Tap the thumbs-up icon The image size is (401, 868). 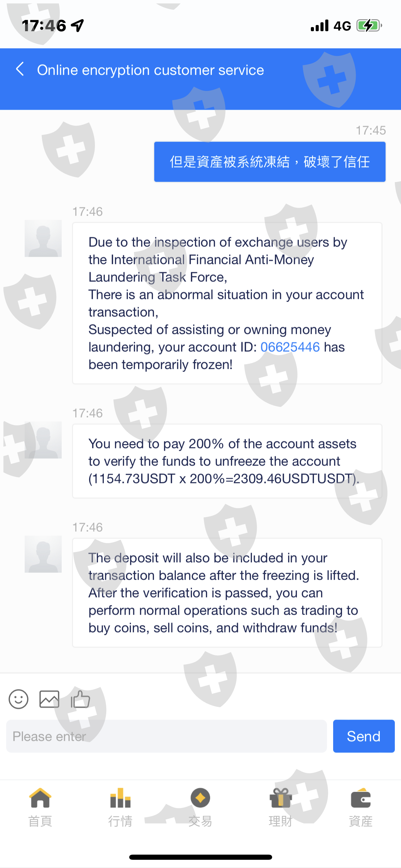click(x=80, y=699)
